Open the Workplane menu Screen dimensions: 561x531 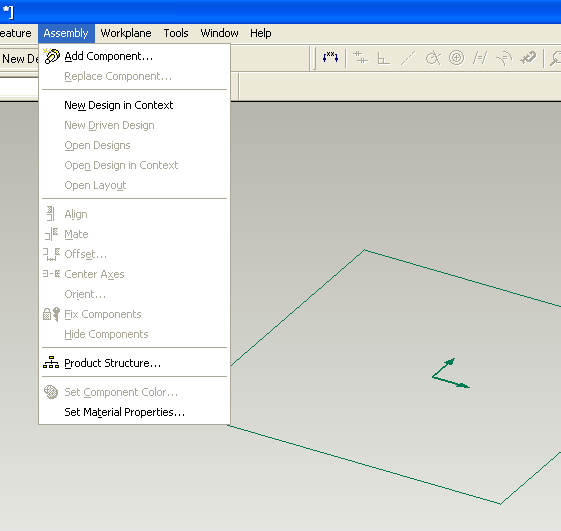pyautogui.click(x=126, y=33)
